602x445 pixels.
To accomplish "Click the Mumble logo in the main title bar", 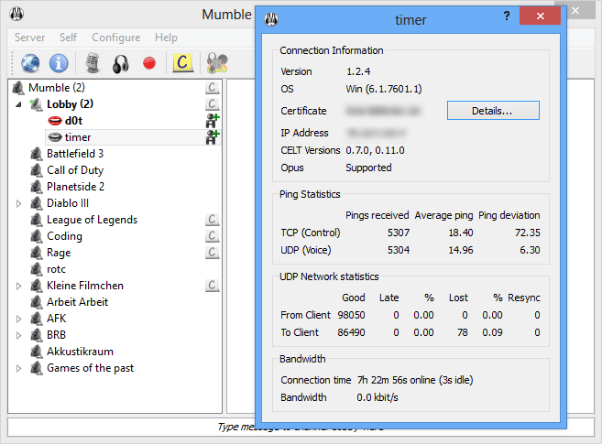I will [17, 14].
